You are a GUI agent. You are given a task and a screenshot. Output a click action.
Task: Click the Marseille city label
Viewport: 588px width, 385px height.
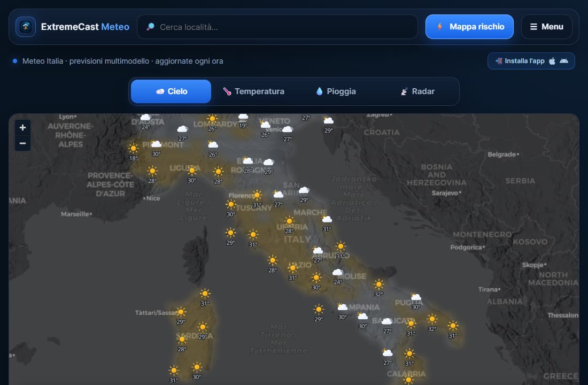tap(76, 214)
